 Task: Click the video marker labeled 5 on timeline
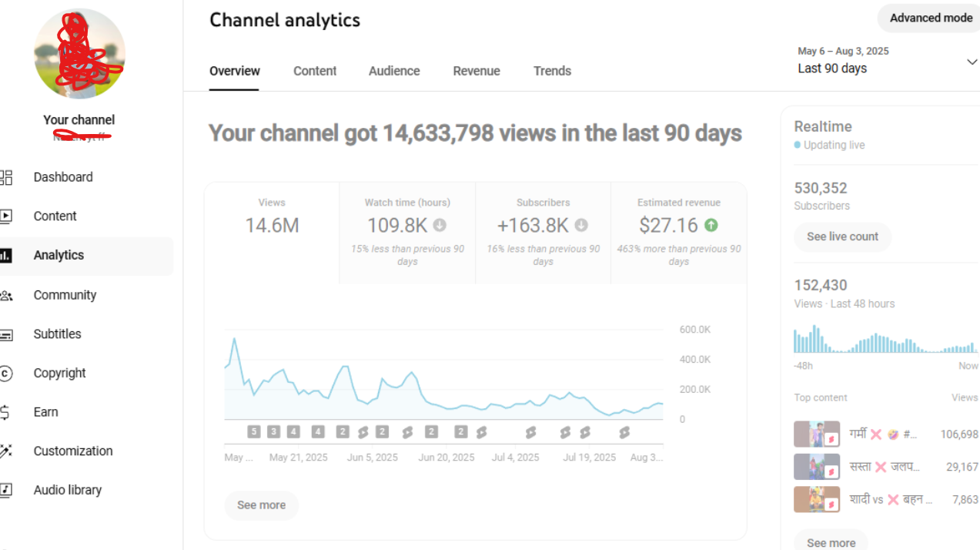[x=254, y=432]
